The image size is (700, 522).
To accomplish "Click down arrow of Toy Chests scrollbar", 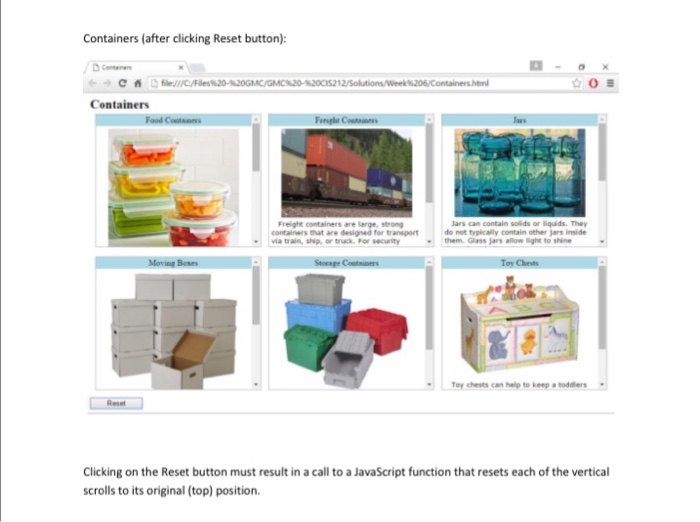I will pos(602,384).
